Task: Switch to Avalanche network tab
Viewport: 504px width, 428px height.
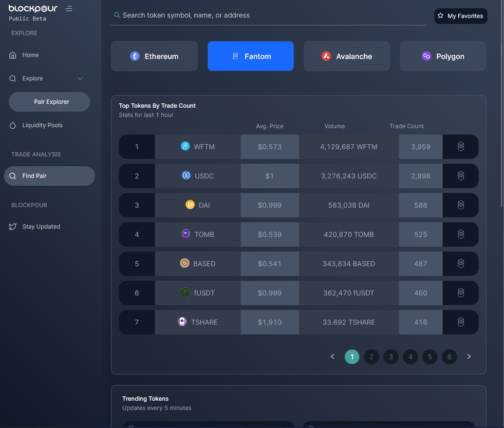Action: coord(347,56)
